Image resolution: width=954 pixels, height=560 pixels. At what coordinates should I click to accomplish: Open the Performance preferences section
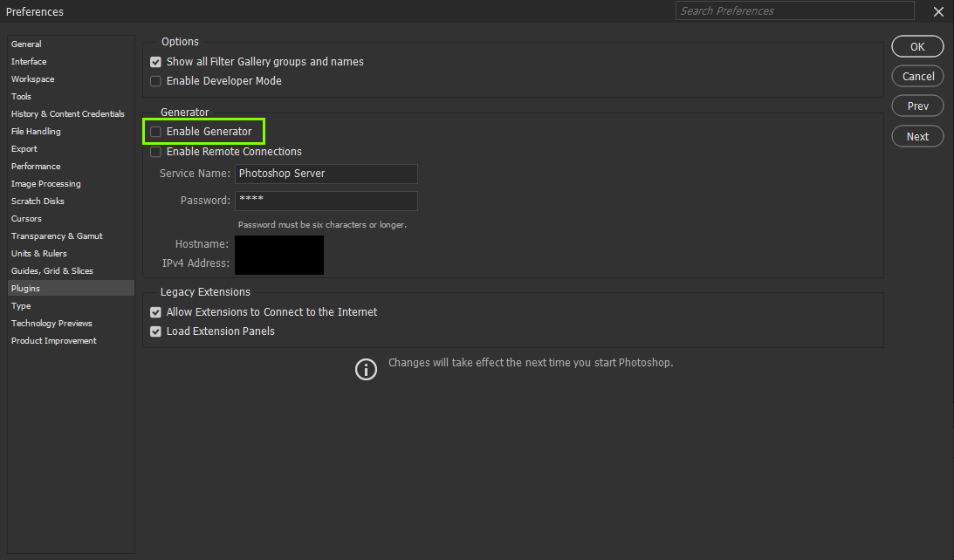pyautogui.click(x=36, y=166)
